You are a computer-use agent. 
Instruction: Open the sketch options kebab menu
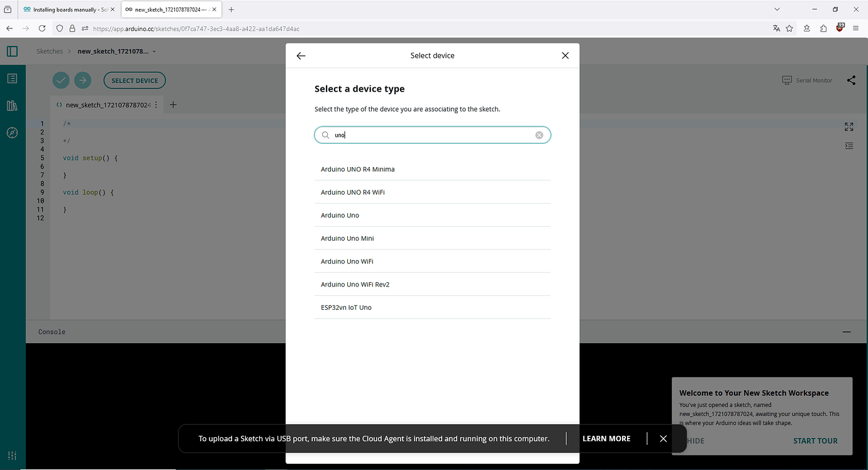click(155, 104)
